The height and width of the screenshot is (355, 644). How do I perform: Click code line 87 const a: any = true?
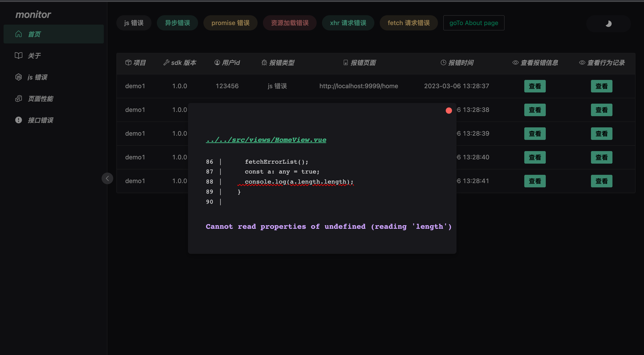click(x=282, y=172)
